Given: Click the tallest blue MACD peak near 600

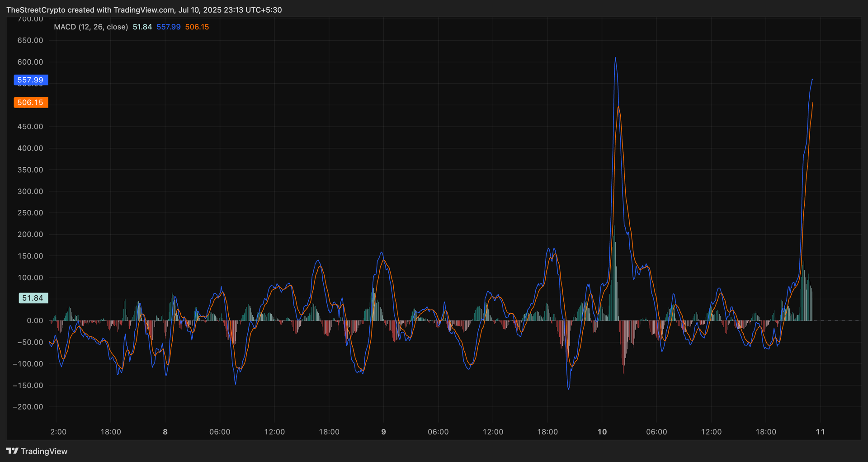Looking at the screenshot, I should click(615, 58).
